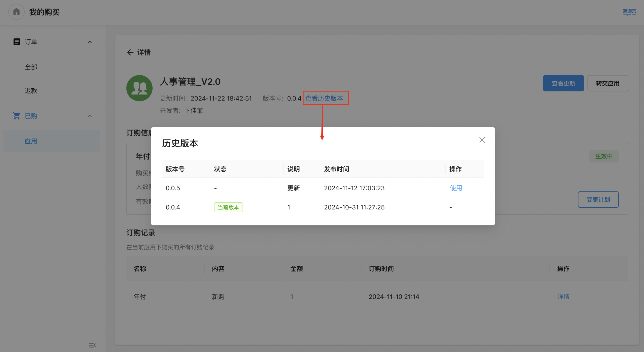Close the 历史版本 dialog with X
Viewport: 644px width, 352px height.
point(482,140)
